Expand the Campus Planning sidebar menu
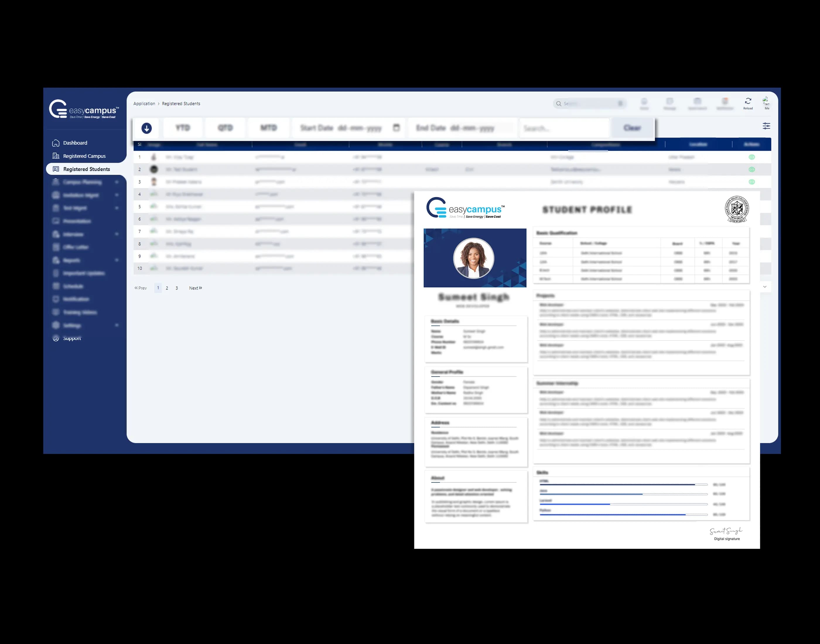This screenshot has width=820, height=644. [82, 182]
